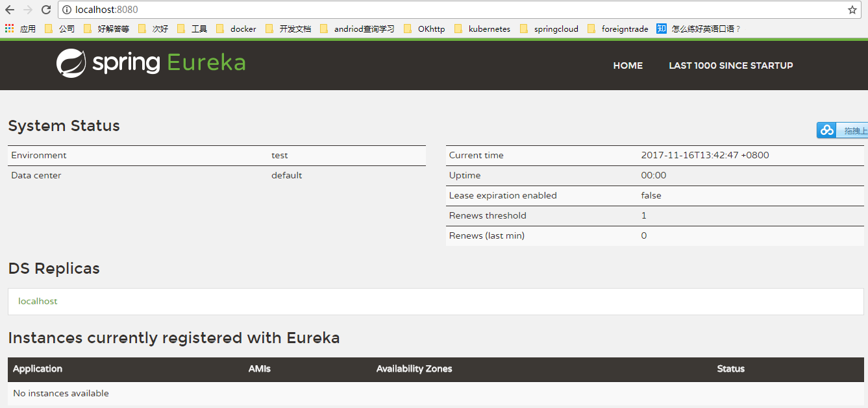This screenshot has width=868, height=408.
Task: Open the 工具 bookmark folder
Action: click(x=192, y=29)
